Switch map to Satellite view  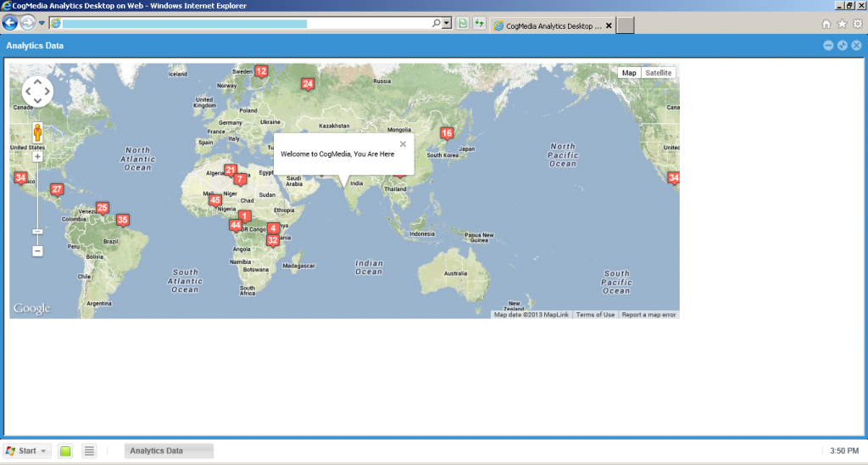pyautogui.click(x=658, y=73)
